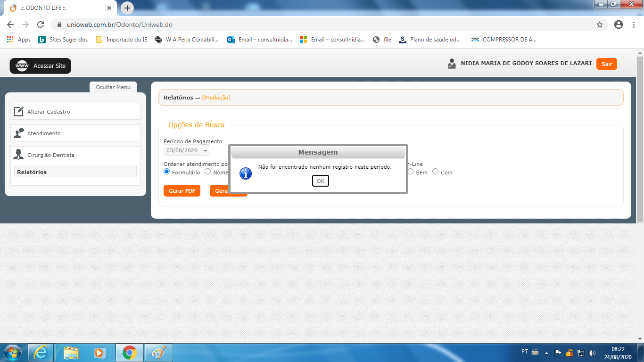This screenshot has width=644, height=362.
Task: Open the Cirurgião Dentista menu item
Action: (x=75, y=155)
